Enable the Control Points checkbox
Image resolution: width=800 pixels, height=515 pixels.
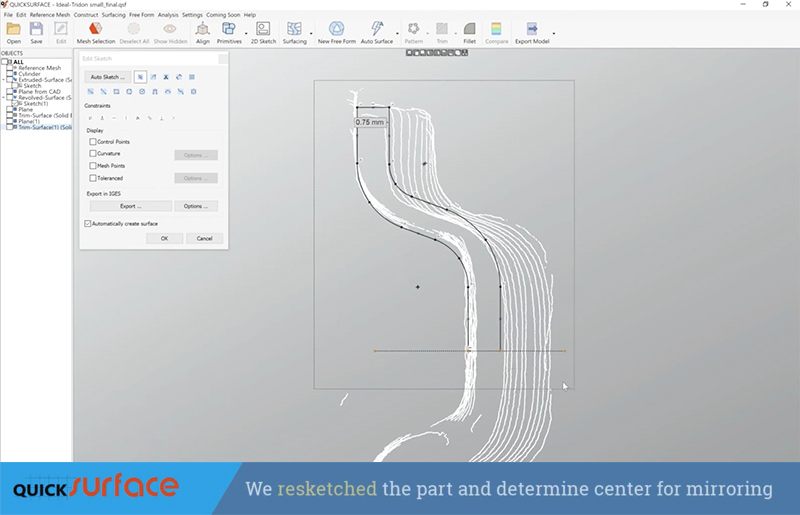(93, 142)
